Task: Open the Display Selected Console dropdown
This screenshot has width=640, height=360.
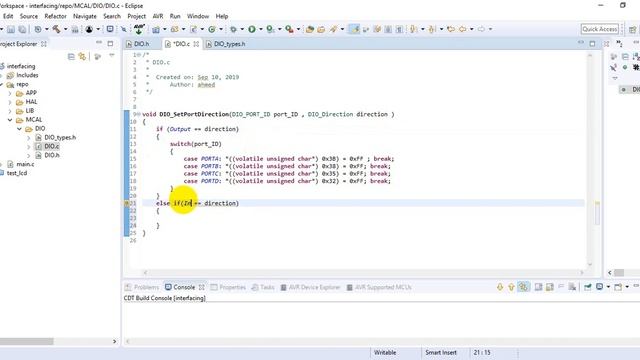Action: point(608,287)
